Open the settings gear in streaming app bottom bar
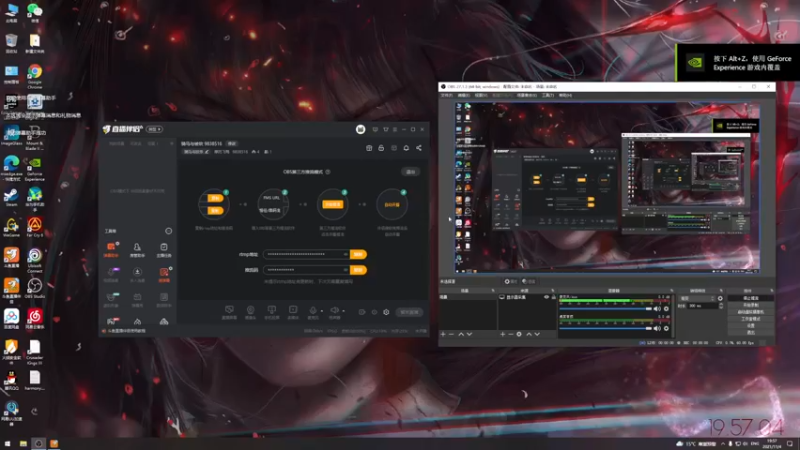The height and width of the screenshot is (450, 800). coord(386,312)
